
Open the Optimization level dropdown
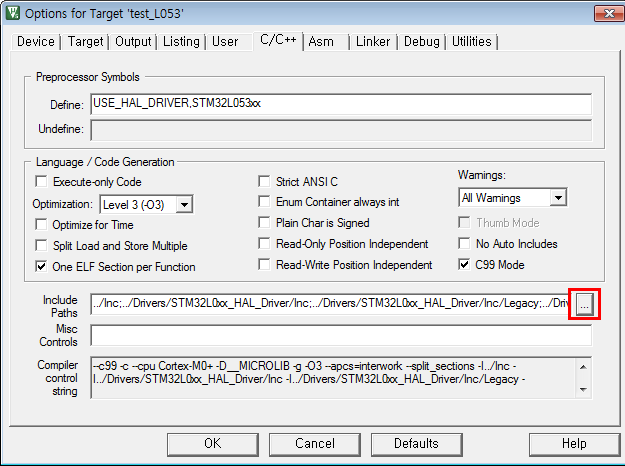184,204
